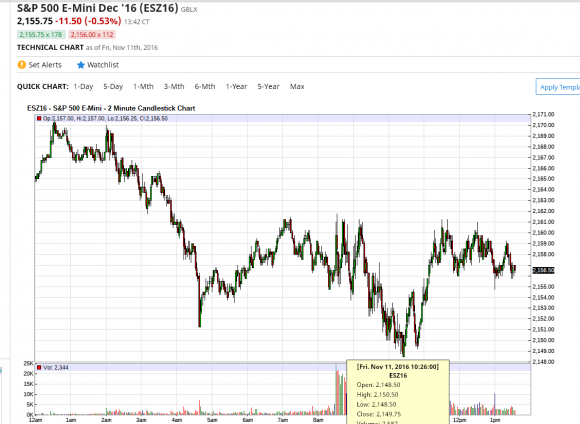The image size is (580, 424).
Task: Click the 13:42 CT timestamp
Action: [137, 22]
